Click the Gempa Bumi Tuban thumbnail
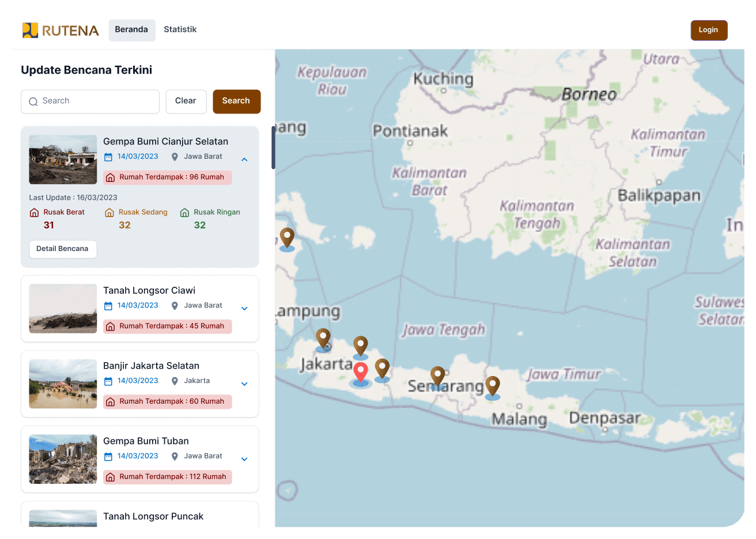756x539 pixels. (x=63, y=460)
